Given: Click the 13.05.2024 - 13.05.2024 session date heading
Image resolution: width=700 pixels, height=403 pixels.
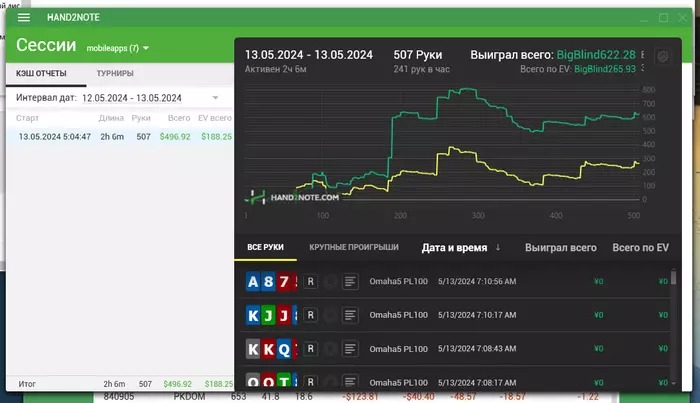Looking at the screenshot, I should pos(309,55).
